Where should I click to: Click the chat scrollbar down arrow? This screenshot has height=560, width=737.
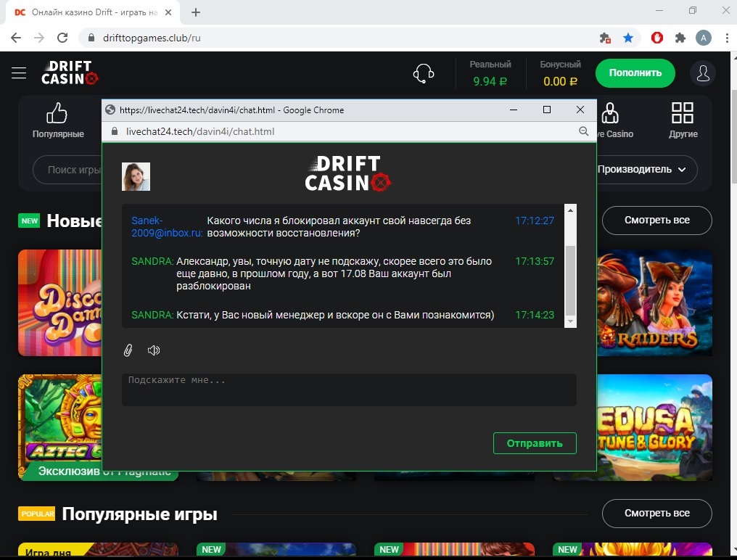click(570, 321)
